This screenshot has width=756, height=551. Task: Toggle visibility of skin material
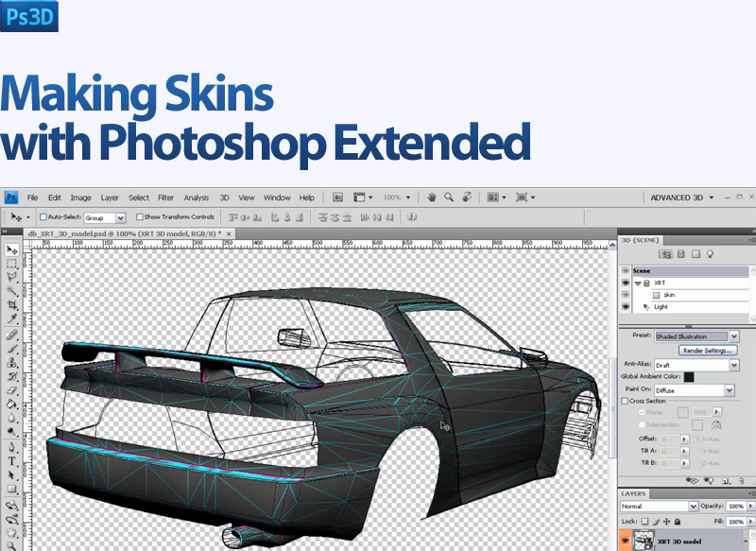(x=626, y=295)
